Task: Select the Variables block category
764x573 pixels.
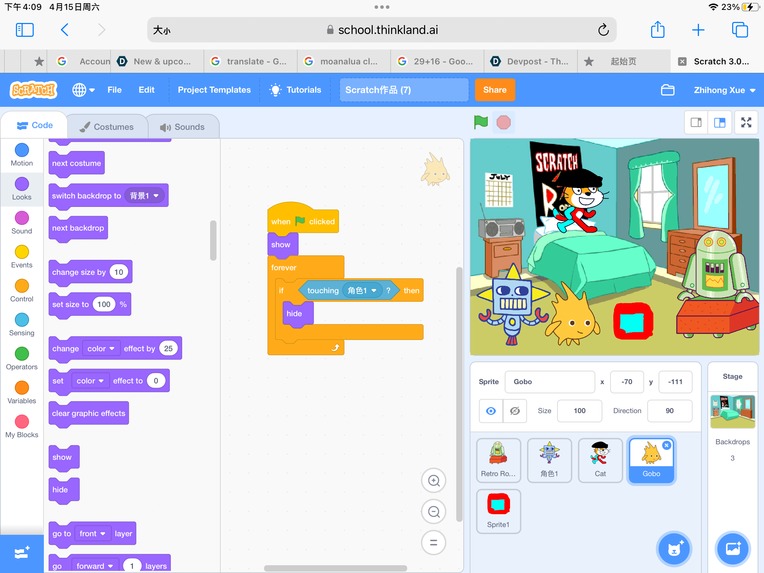Action: click(21, 393)
